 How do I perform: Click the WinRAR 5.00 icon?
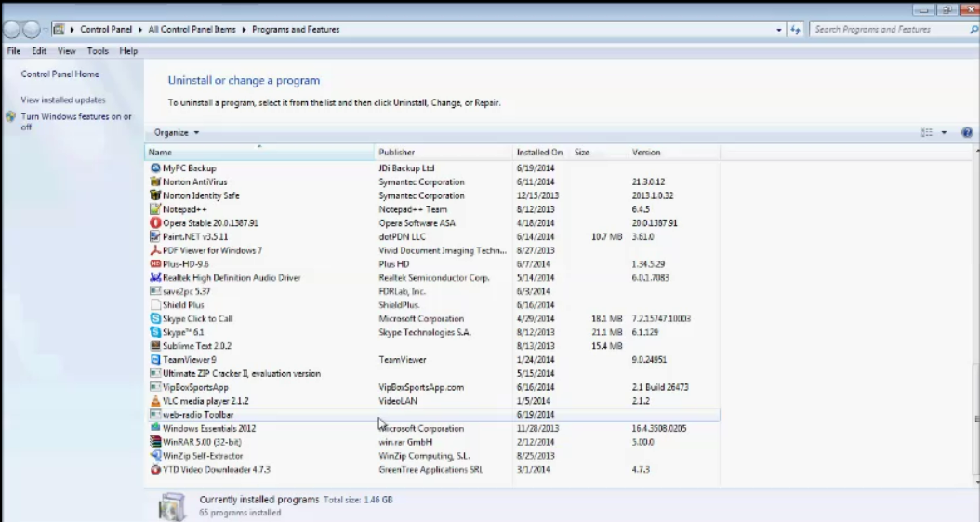point(155,442)
